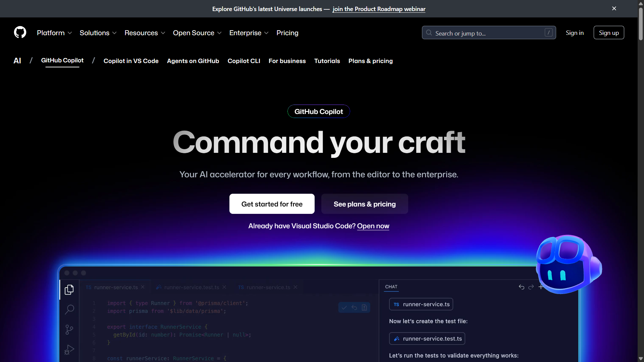Click the checkmark accept icon above the code
The image size is (644, 362).
(x=343, y=307)
